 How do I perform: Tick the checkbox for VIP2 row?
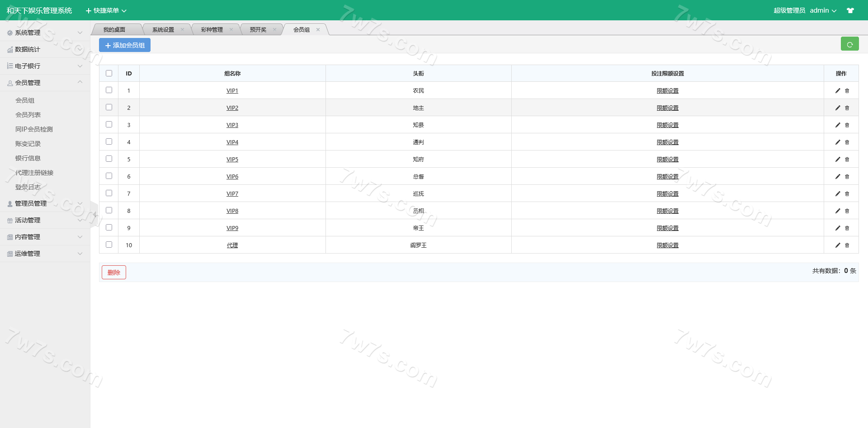pyautogui.click(x=109, y=108)
